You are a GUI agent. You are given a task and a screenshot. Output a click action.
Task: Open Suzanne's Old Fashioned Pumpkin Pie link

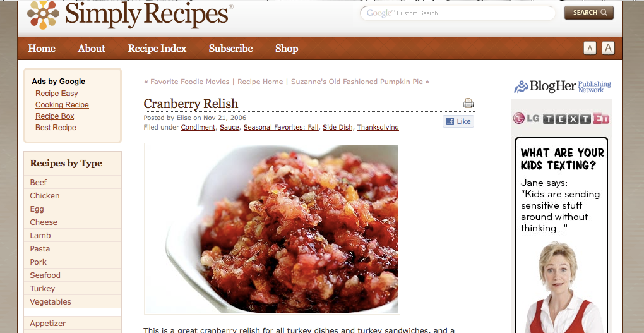360,82
